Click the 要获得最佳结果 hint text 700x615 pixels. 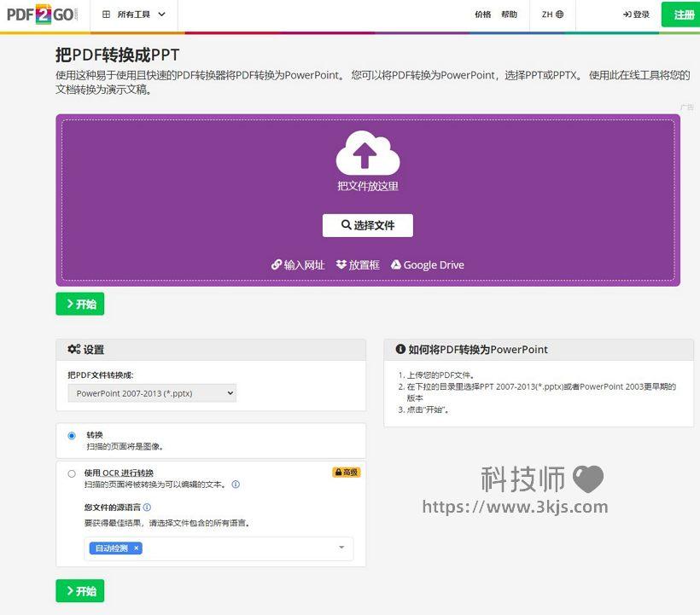[x=167, y=523]
